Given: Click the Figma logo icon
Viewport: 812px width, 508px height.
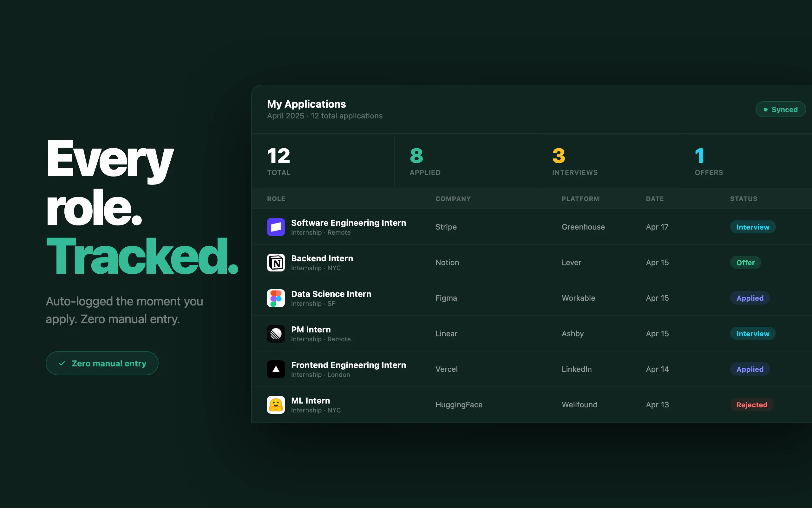Looking at the screenshot, I should point(276,298).
